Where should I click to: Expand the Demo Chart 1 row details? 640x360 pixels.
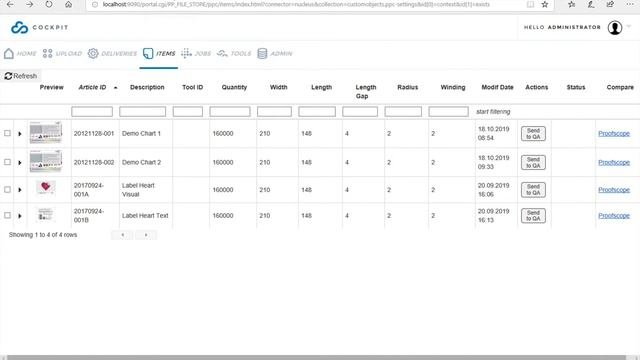pyautogui.click(x=20, y=133)
